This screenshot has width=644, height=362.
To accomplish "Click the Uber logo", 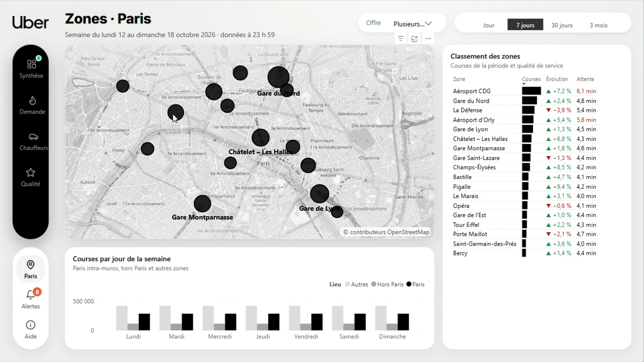I will [30, 23].
